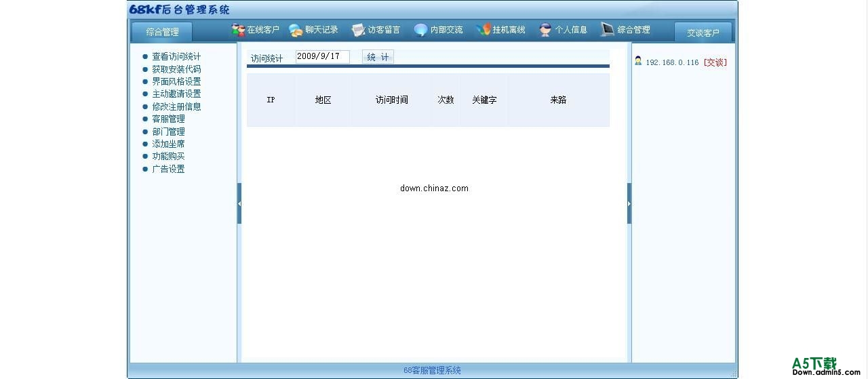
Task: Click the 68客服管理系统 footer text
Action: (x=432, y=370)
